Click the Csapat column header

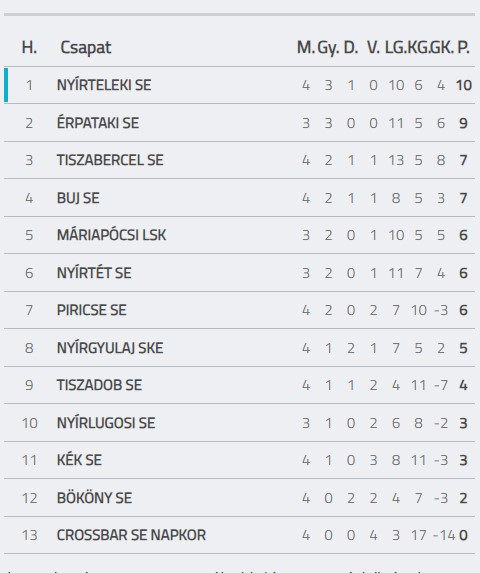pyautogui.click(x=85, y=48)
